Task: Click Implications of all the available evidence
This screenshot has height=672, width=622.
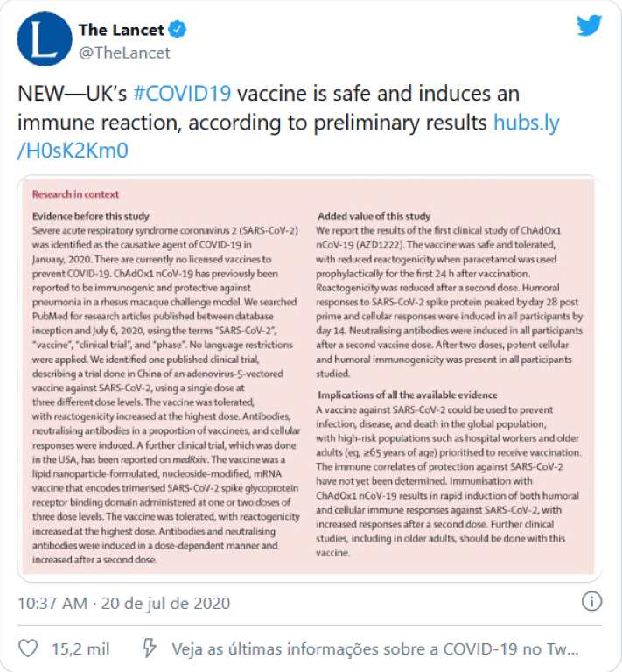Action: pos(408,395)
